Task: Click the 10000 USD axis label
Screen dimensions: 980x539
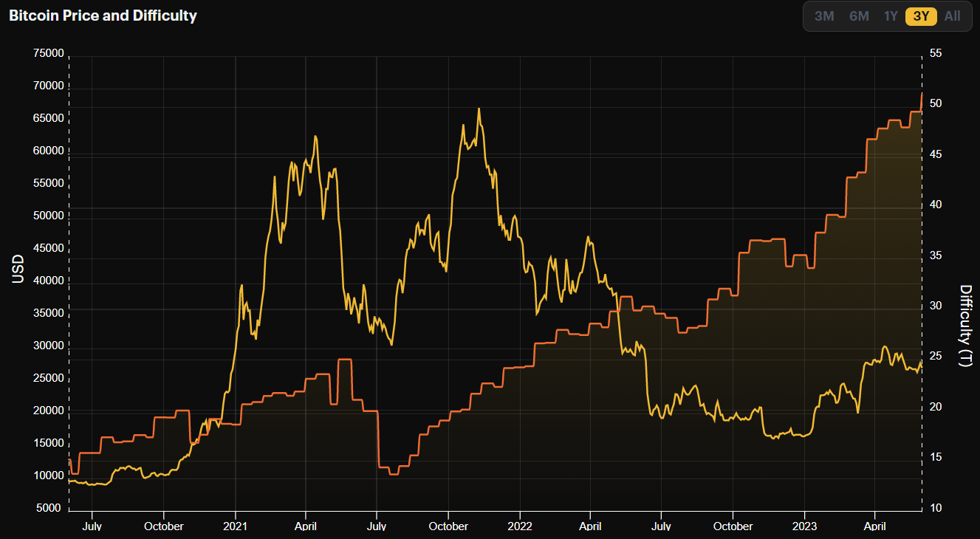Action: click(48, 476)
